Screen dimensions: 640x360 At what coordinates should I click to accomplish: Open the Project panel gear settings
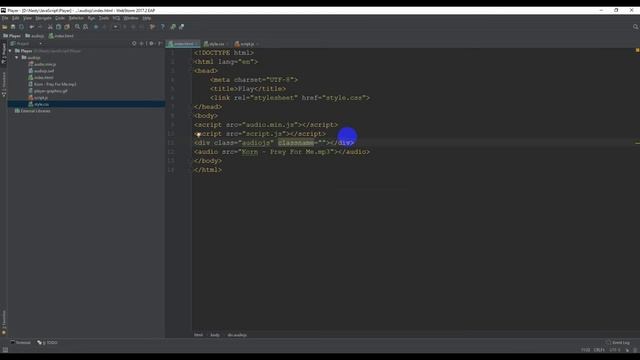pos(151,43)
